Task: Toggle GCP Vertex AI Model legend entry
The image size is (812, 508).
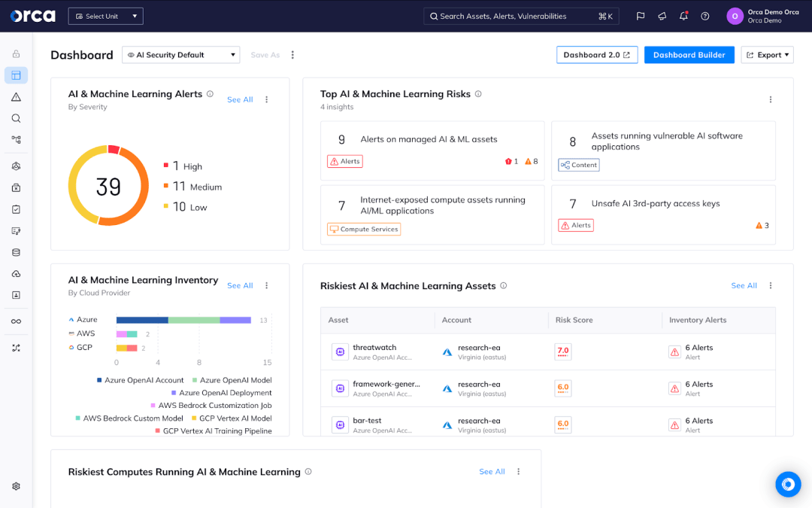Action: [232, 418]
